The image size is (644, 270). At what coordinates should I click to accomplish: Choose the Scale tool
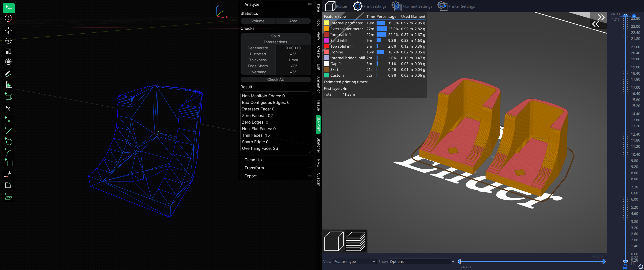point(8,51)
